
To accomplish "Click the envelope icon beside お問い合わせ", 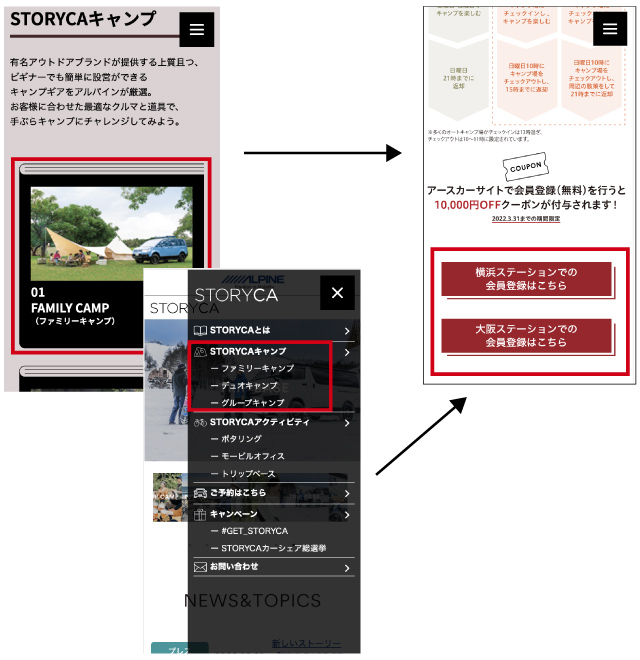I will (200, 567).
